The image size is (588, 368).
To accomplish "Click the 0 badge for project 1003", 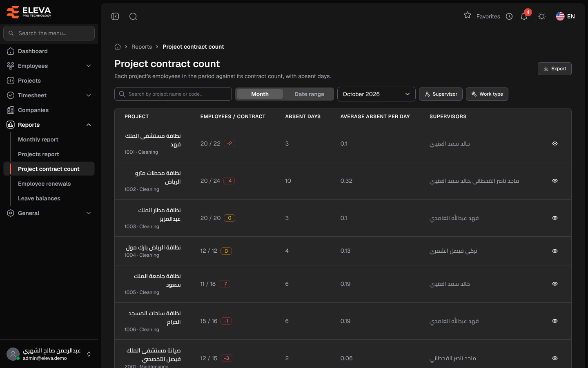I will [229, 218].
